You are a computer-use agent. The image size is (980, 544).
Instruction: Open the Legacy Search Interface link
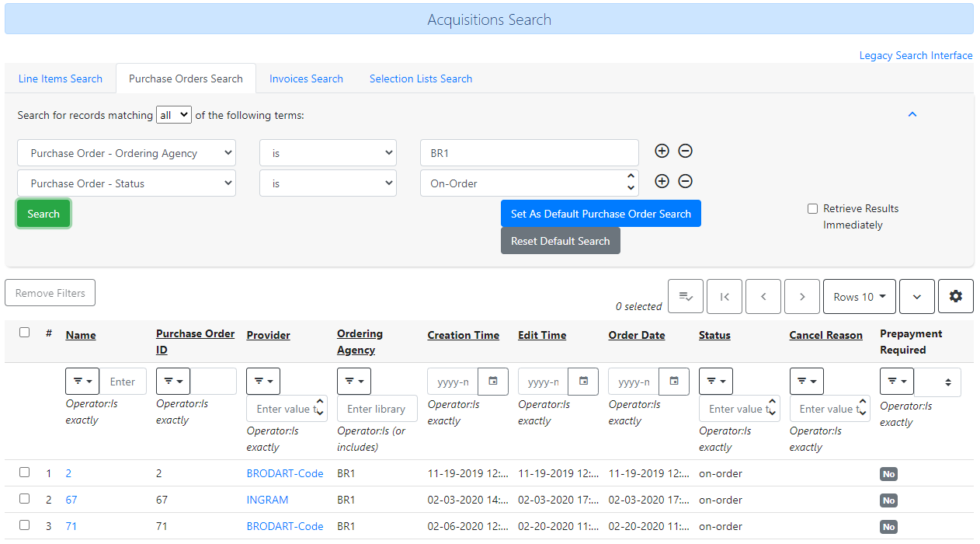click(x=916, y=55)
